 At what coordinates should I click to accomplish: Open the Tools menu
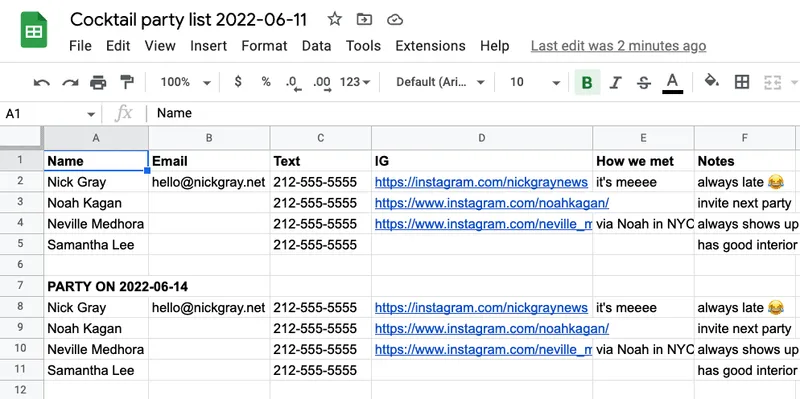(363, 46)
